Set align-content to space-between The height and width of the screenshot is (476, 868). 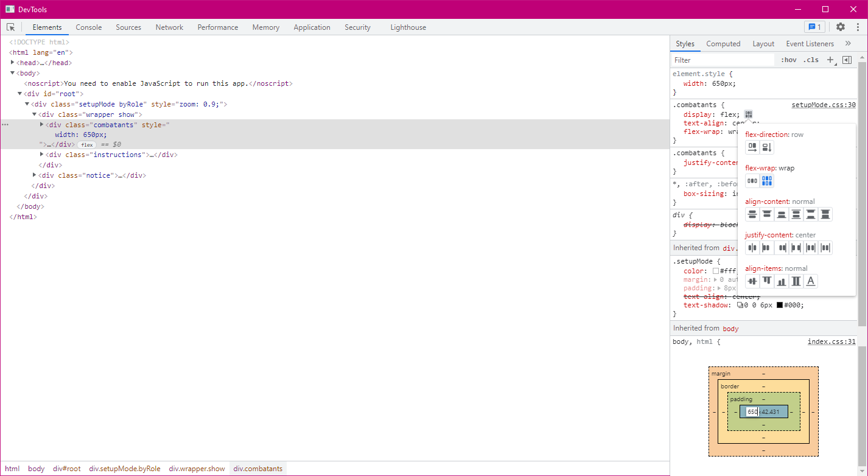pos(811,214)
